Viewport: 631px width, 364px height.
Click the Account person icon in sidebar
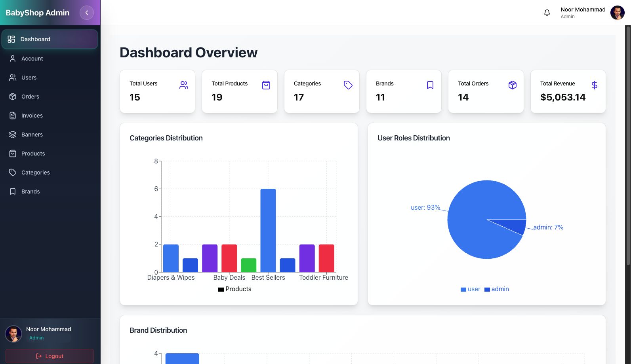[13, 59]
